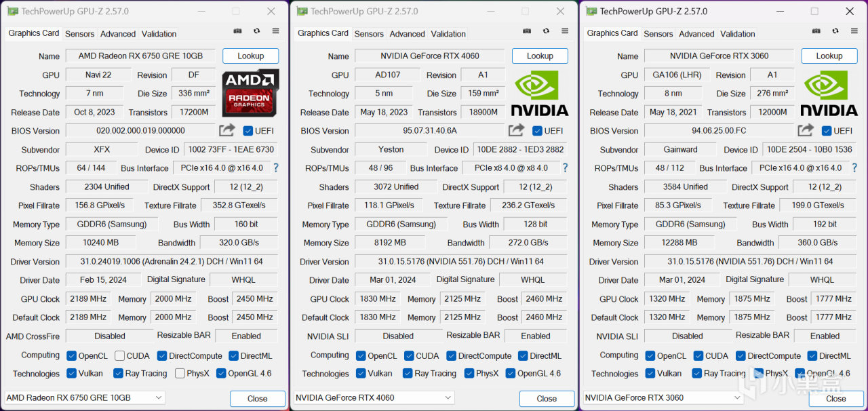Click screenshot camera icon in RTX 4060 window
868x411 pixels.
527,31
